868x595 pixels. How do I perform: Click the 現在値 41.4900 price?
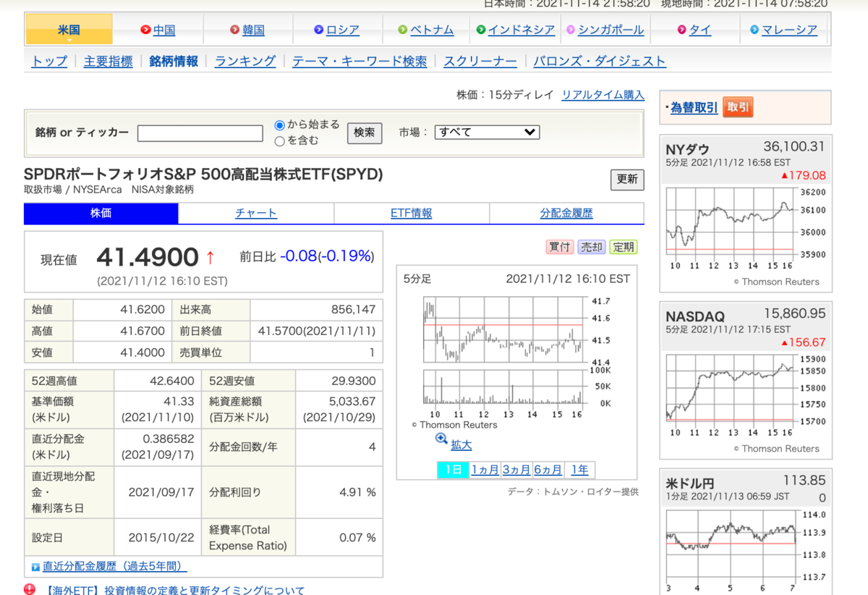148,257
